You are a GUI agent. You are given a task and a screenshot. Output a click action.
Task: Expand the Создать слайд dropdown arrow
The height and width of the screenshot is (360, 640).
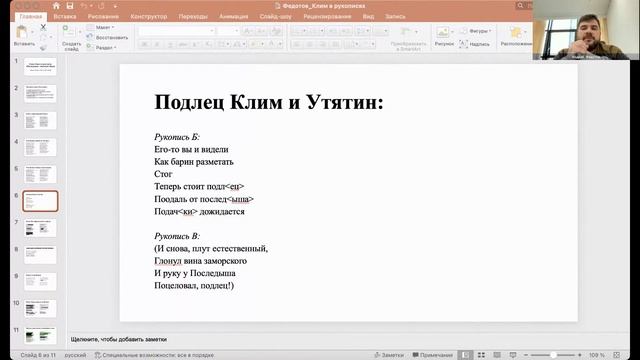click(80, 32)
